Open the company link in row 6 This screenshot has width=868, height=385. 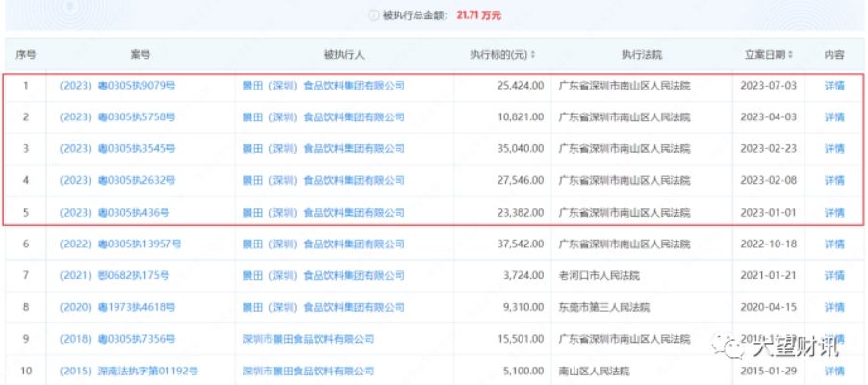click(x=324, y=244)
